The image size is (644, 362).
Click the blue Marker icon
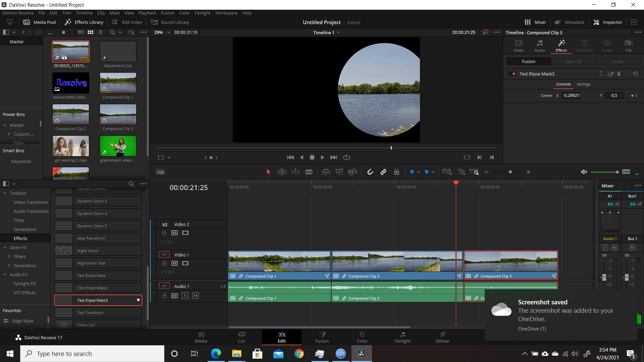(x=427, y=172)
